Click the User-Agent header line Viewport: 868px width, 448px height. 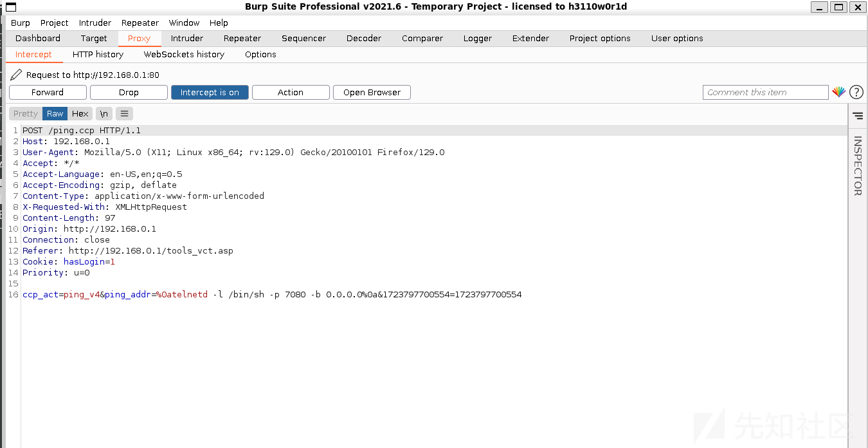click(x=233, y=153)
